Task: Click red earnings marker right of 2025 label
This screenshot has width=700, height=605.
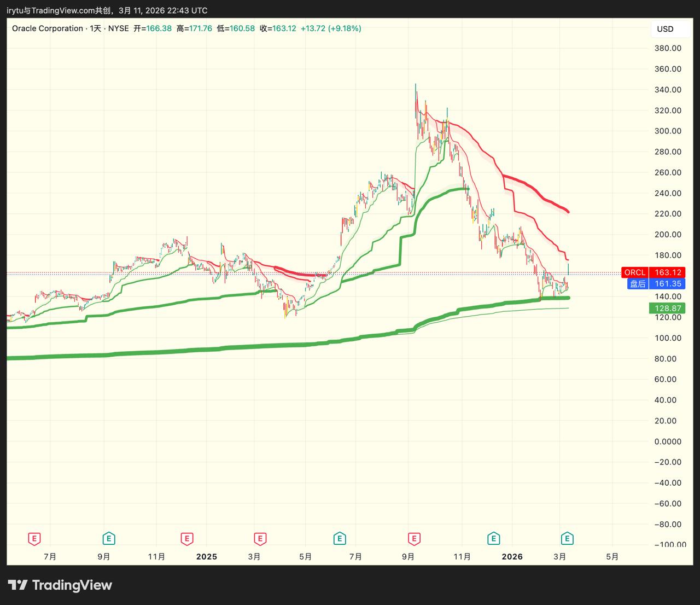Action: tap(260, 539)
